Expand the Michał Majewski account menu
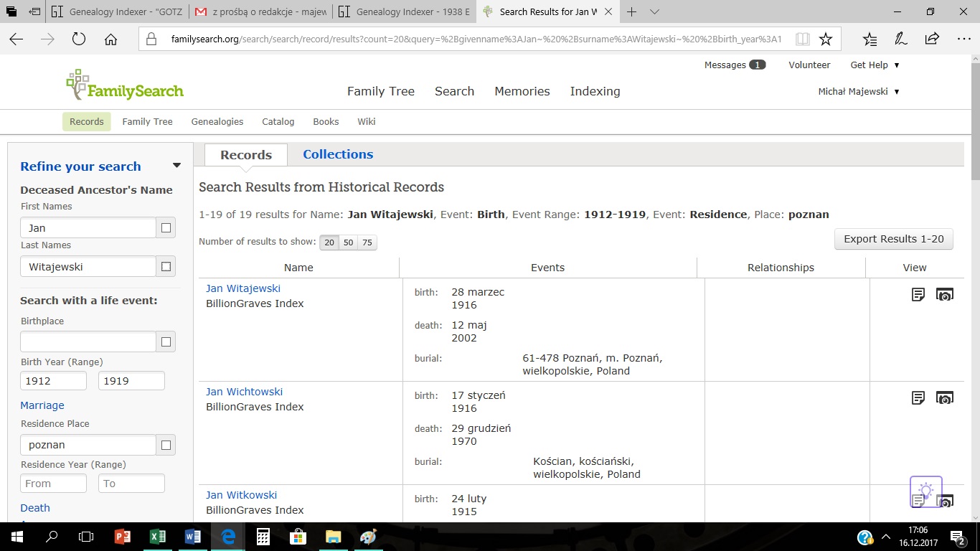This screenshot has width=980, height=551. click(859, 91)
